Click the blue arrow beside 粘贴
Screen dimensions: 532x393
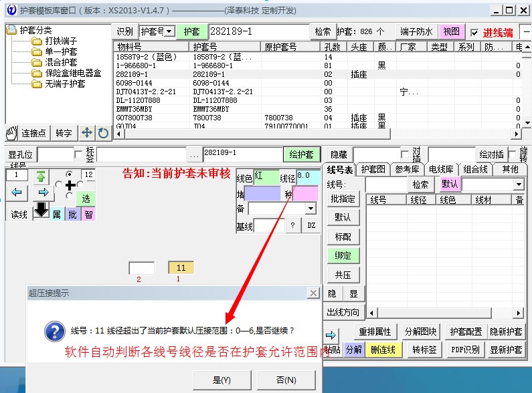pos(331,334)
